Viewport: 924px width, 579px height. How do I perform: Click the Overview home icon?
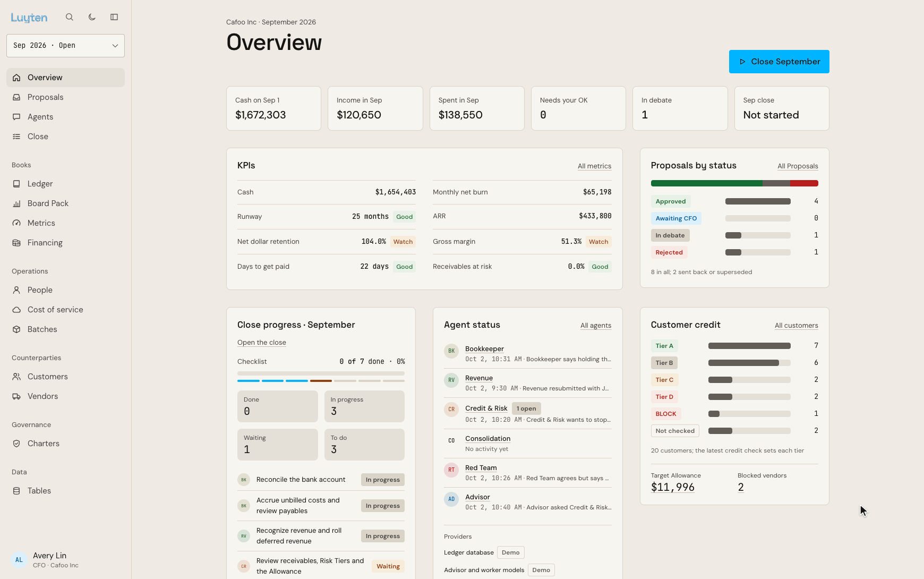tap(16, 78)
